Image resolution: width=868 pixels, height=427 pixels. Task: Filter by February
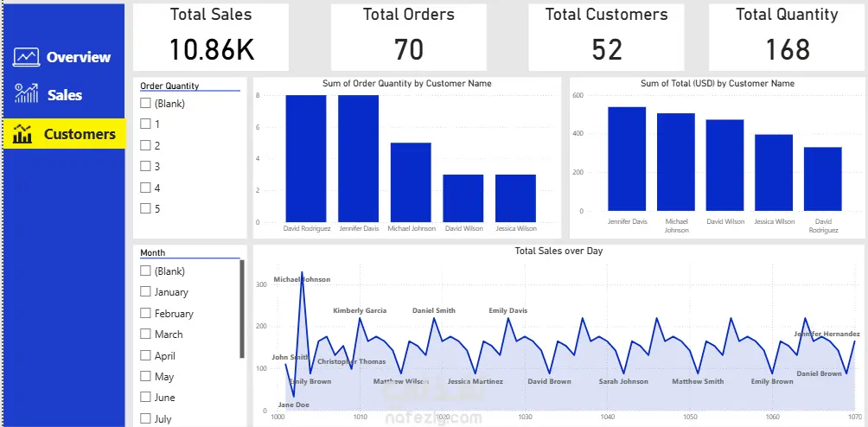145,313
